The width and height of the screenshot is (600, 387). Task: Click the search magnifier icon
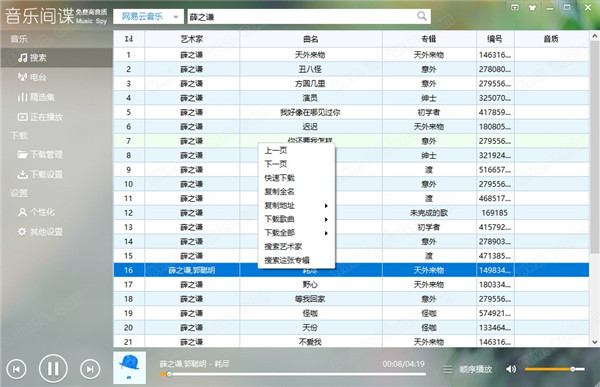pyautogui.click(x=421, y=16)
